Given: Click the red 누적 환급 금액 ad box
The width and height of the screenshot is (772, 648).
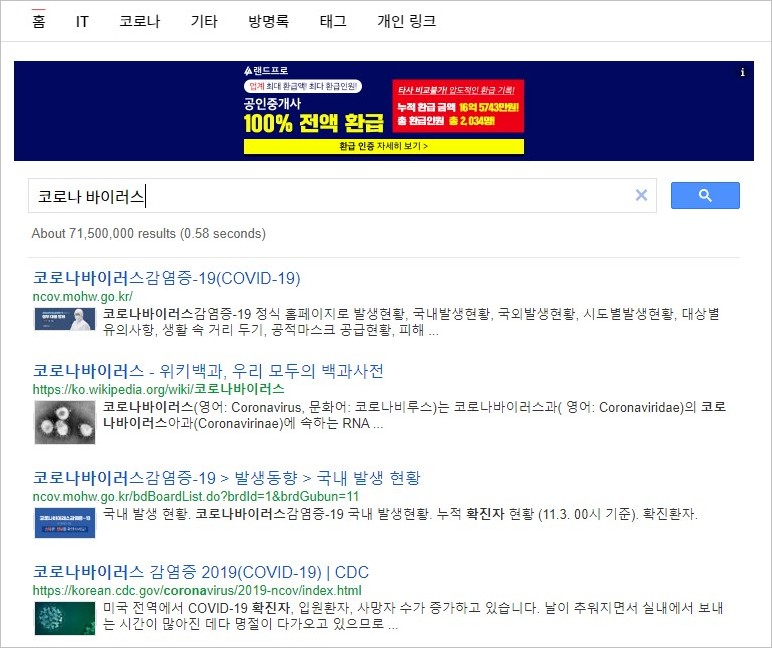Looking at the screenshot, I should tap(458, 106).
